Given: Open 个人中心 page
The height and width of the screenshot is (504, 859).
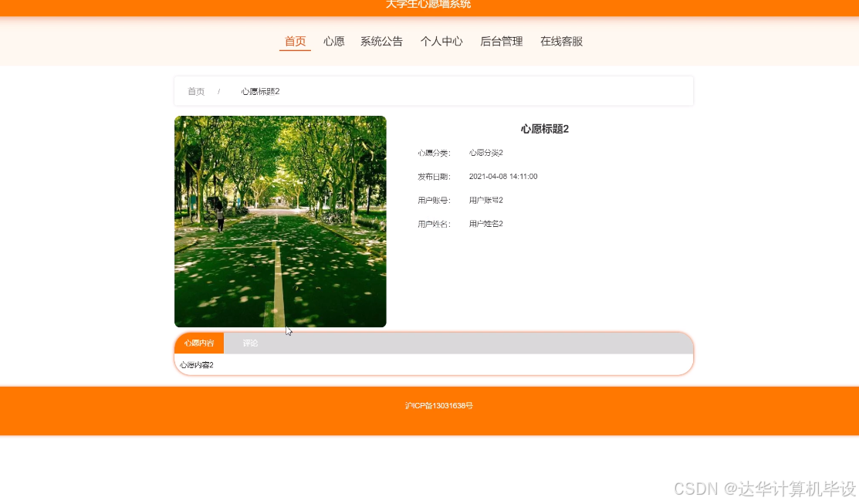Looking at the screenshot, I should pyautogui.click(x=441, y=42).
